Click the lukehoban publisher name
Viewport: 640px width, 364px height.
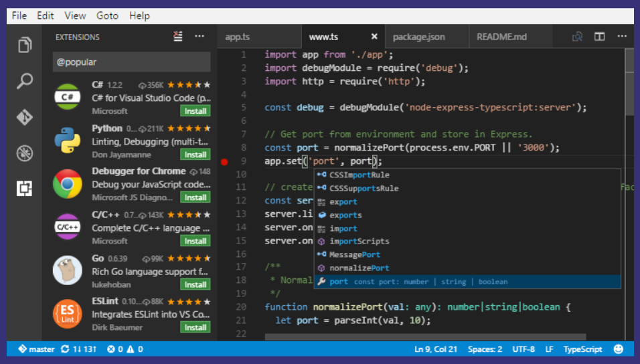click(111, 284)
